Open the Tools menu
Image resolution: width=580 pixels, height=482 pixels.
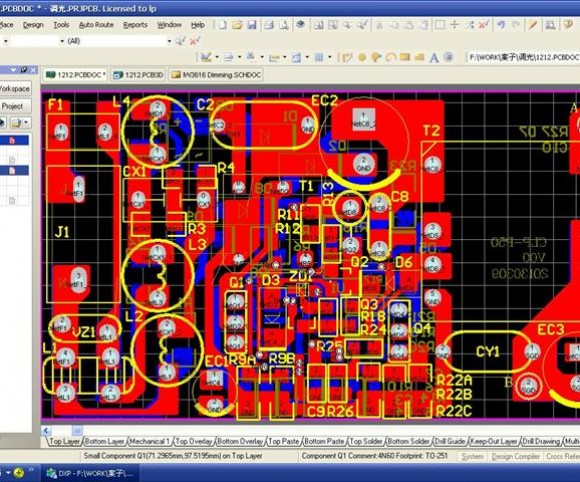(x=61, y=25)
